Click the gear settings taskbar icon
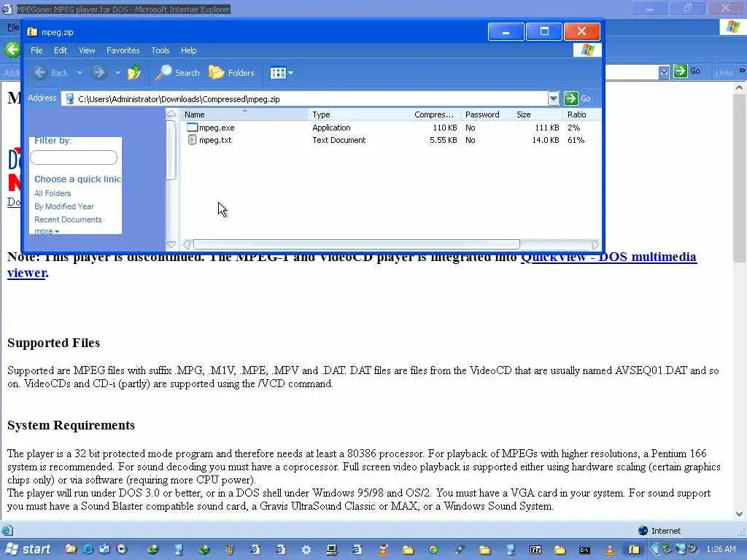The image size is (747, 560). pos(306,550)
